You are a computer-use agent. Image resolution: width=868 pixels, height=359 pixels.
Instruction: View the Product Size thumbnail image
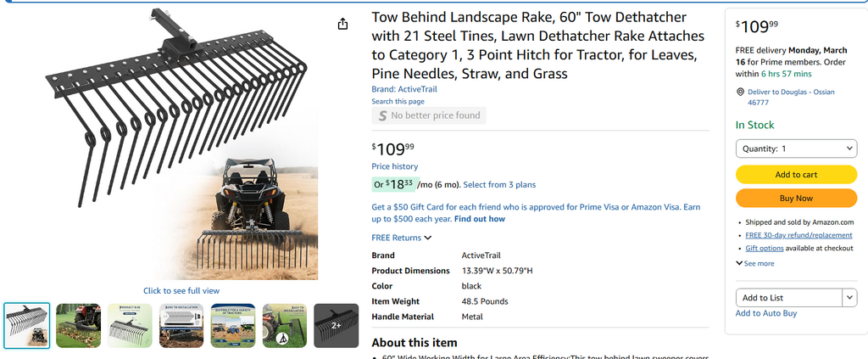(x=130, y=325)
